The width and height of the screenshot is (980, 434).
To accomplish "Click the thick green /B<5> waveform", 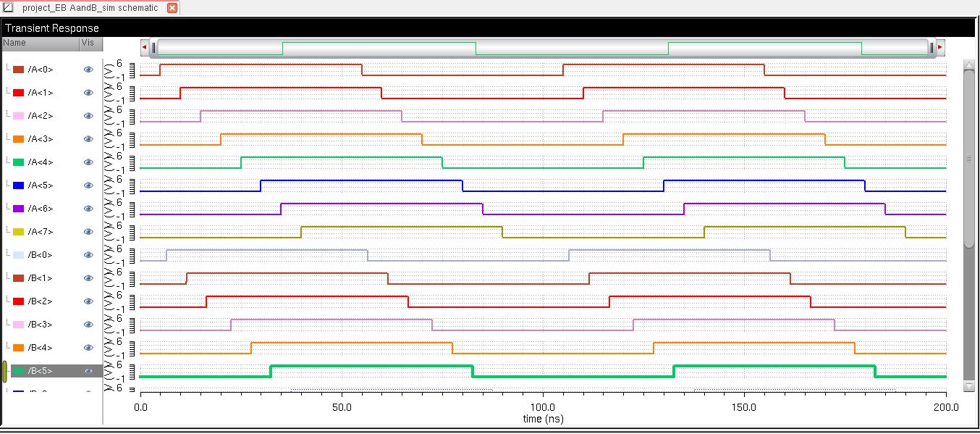I will 543,371.
